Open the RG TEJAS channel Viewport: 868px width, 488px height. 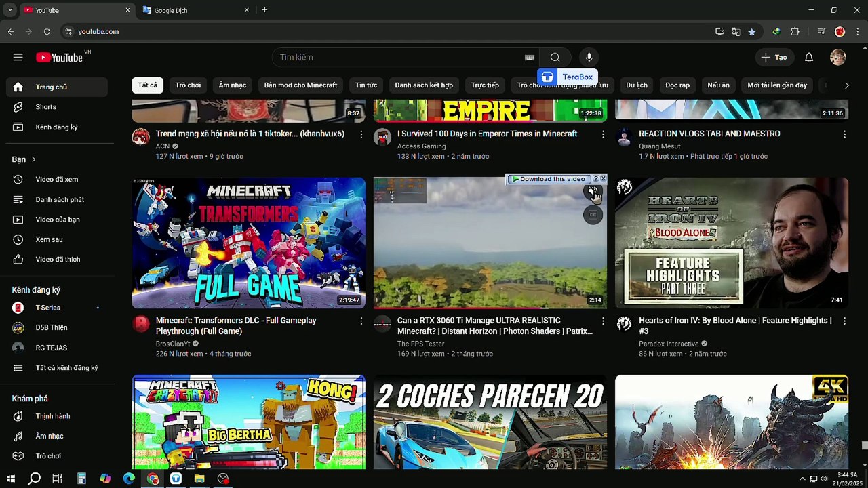coord(57,348)
